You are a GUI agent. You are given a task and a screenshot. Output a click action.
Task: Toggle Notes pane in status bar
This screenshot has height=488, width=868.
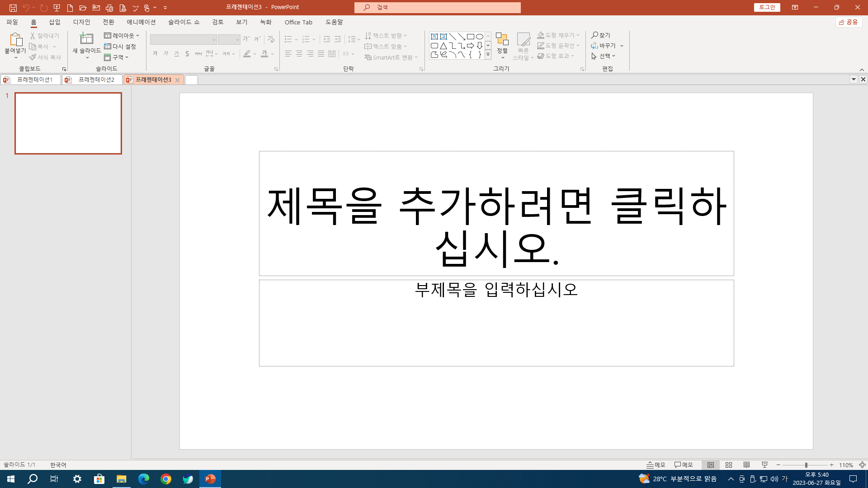(x=656, y=465)
